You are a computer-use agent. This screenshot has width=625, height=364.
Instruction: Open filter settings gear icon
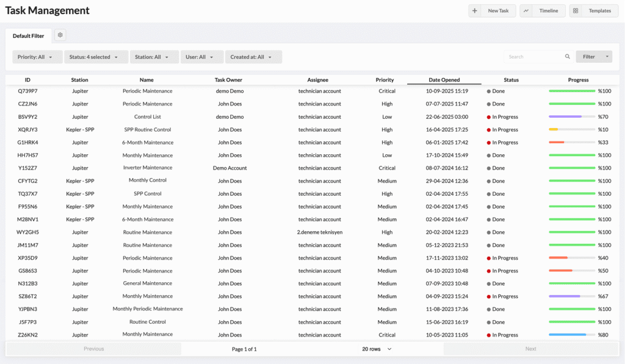point(60,35)
